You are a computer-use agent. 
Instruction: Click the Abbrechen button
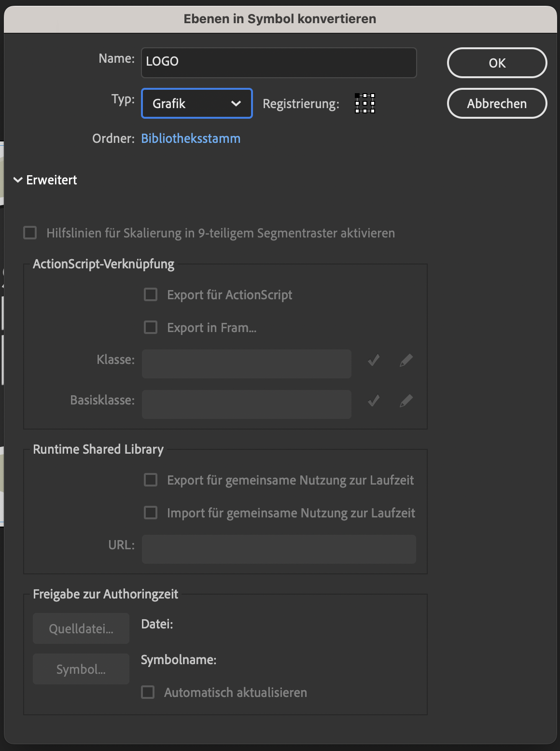[x=497, y=103]
